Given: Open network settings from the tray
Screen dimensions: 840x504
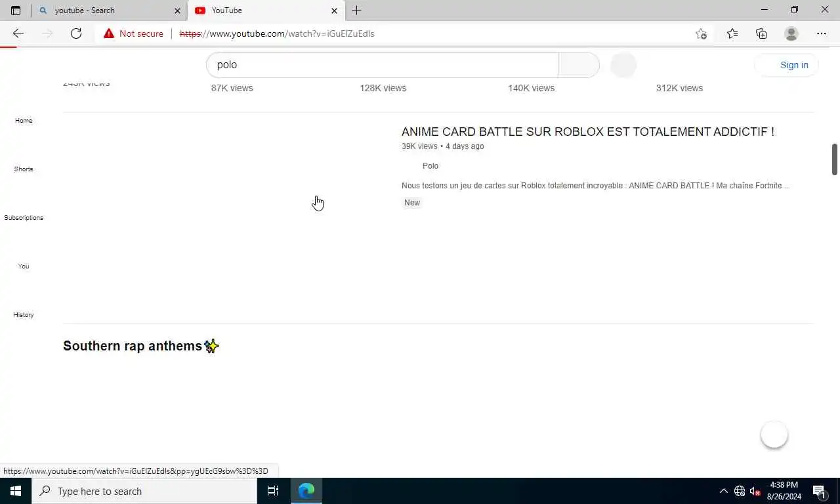Looking at the screenshot, I should pyautogui.click(x=740, y=491).
